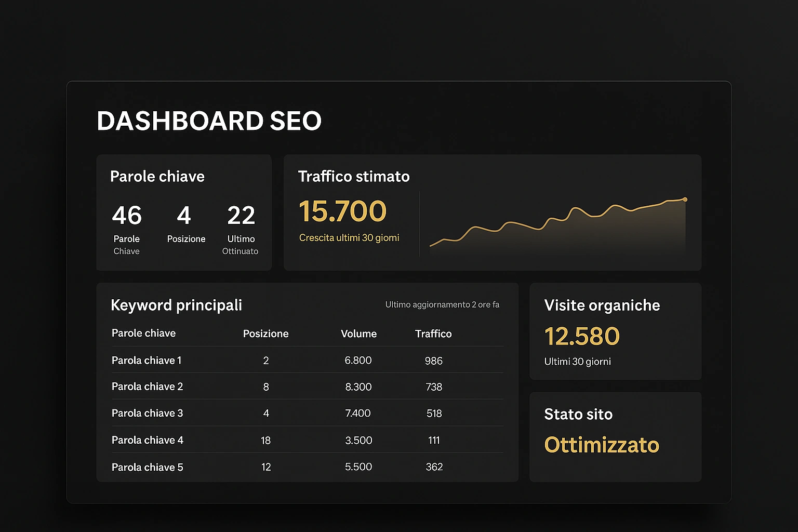798x532 pixels.
Task: Click Ultimo aggiornamento 2 ore fa
Action: tap(442, 304)
